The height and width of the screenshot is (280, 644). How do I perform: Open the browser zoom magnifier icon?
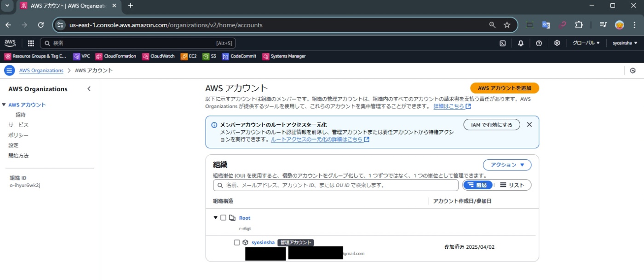[x=492, y=25]
